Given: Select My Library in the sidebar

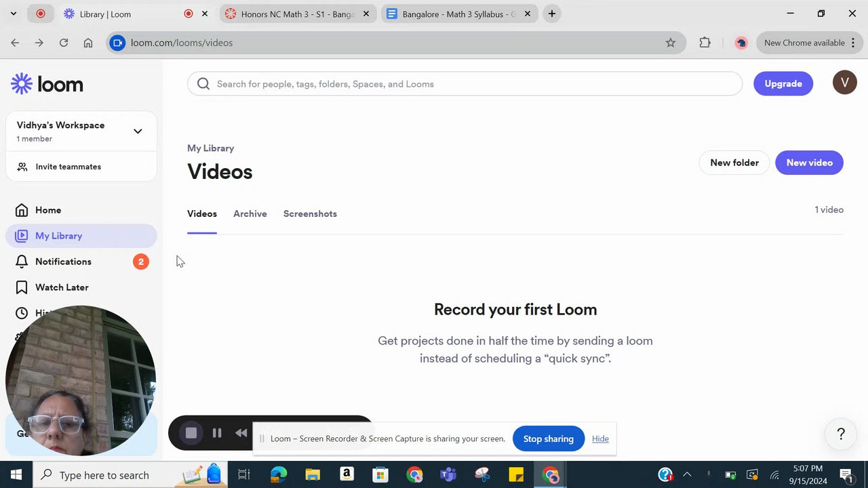Looking at the screenshot, I should (x=81, y=236).
